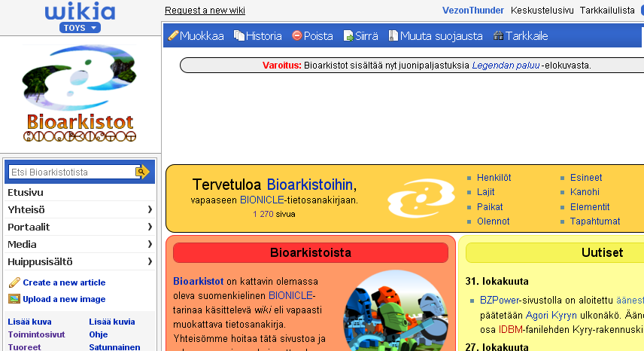Click the Historia pages icon
Image resolution: width=644 pixels, height=351 pixels.
[239, 35]
